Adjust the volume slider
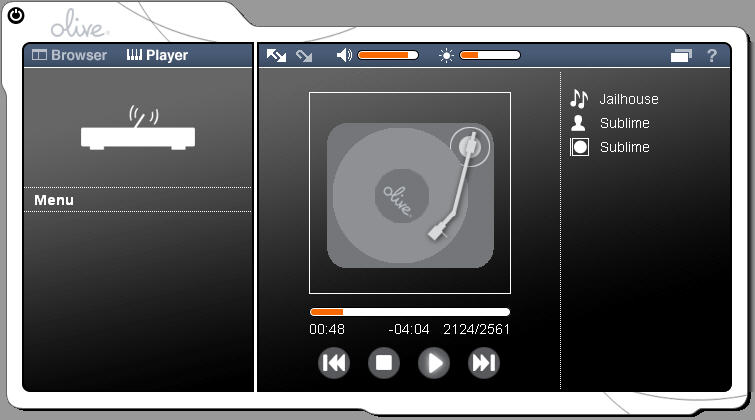The image size is (755, 420). click(x=388, y=55)
